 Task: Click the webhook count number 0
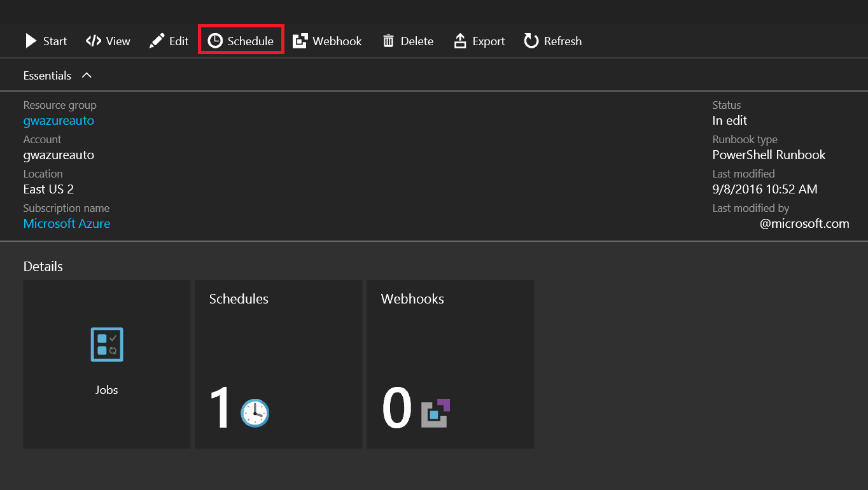point(397,409)
